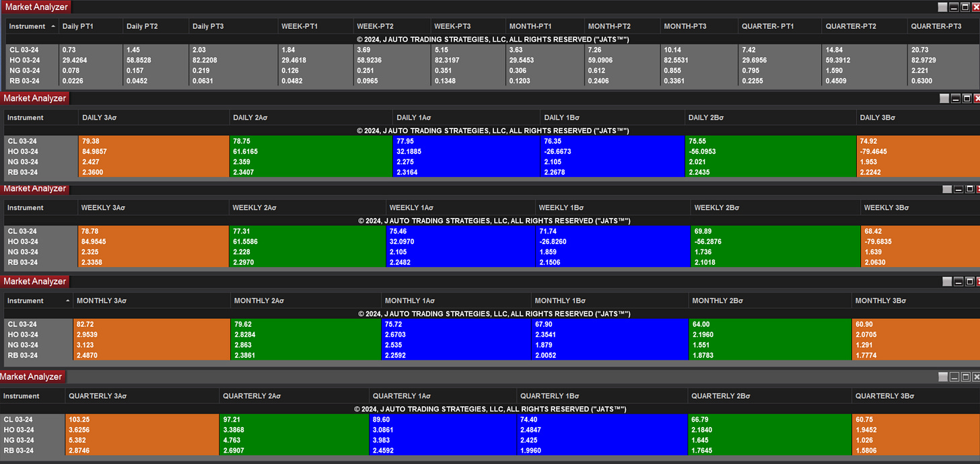Image resolution: width=980 pixels, height=464 pixels.
Task: Select the 82.72 cell under MONTHLY 3Aσ
Action: tap(151, 324)
